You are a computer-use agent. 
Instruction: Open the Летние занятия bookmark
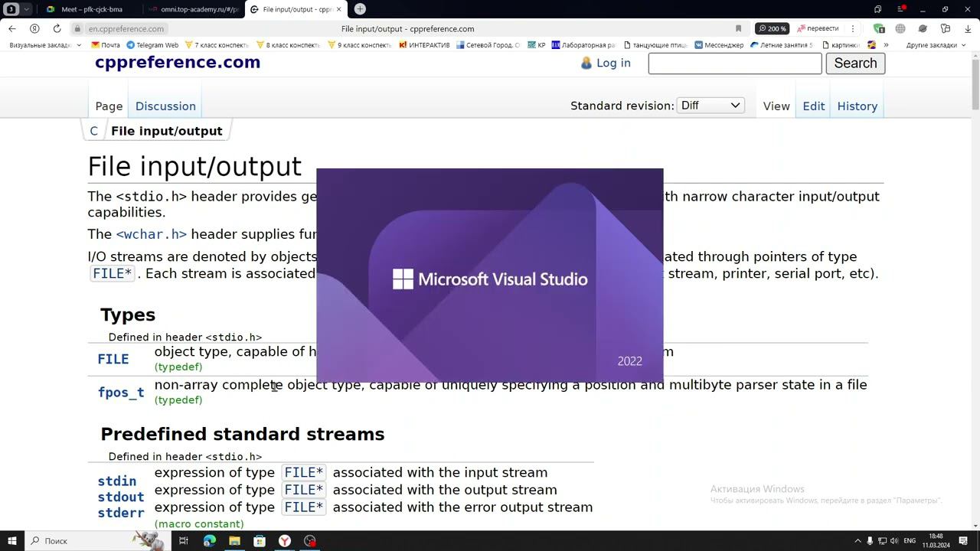coord(782,45)
